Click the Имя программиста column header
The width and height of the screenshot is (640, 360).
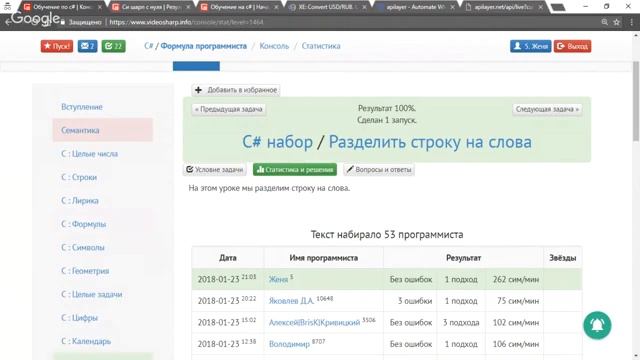[x=324, y=258]
